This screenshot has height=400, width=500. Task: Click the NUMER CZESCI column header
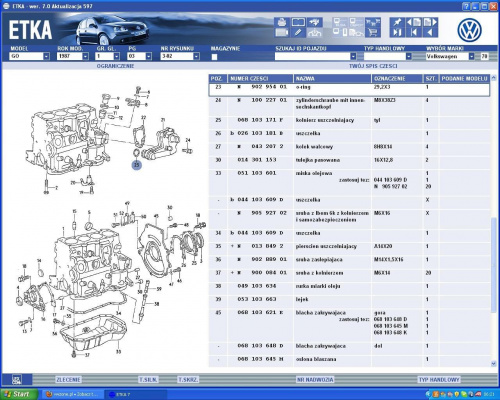260,78
